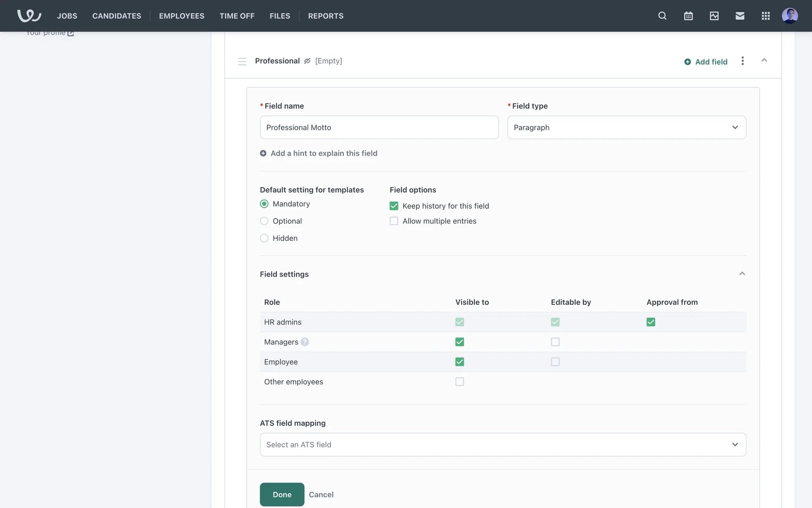
Task: Open the calendar icon in top bar
Action: tap(688, 16)
